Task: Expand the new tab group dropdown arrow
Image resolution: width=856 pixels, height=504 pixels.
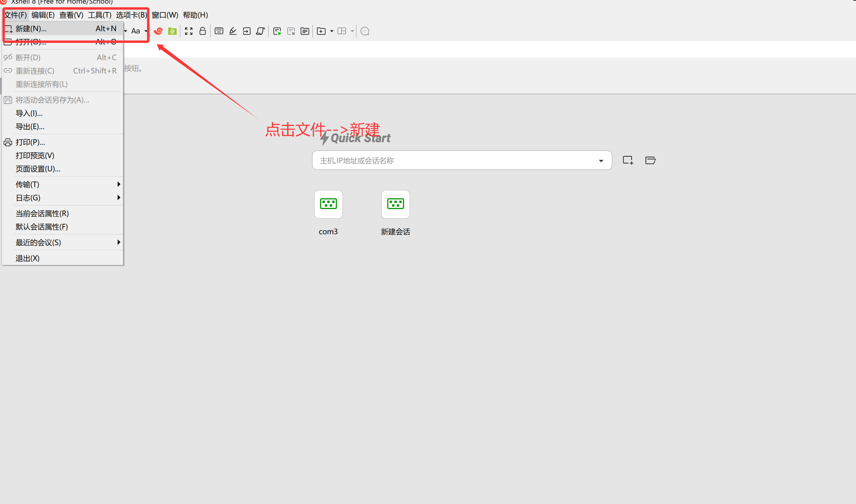Action: tap(332, 31)
